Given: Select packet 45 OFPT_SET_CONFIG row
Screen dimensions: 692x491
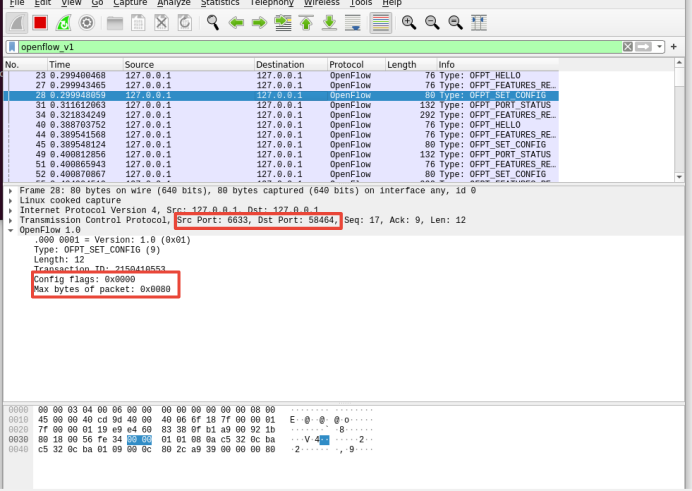Looking at the screenshot, I should point(281,145).
